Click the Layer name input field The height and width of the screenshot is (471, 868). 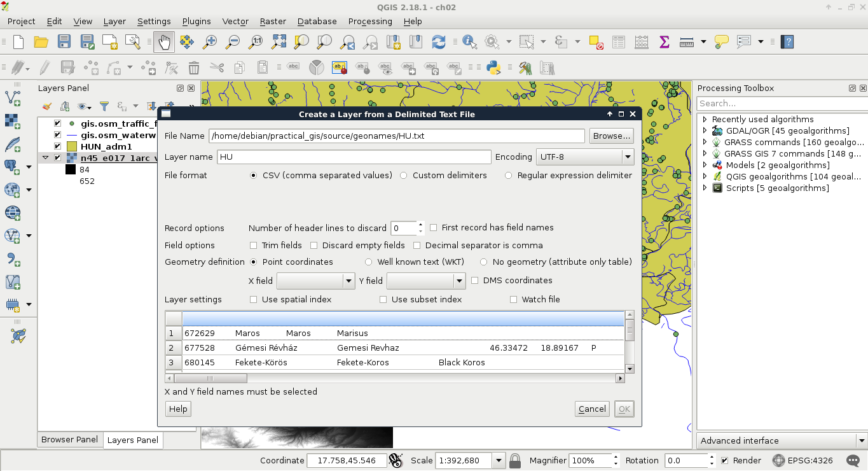pos(354,157)
